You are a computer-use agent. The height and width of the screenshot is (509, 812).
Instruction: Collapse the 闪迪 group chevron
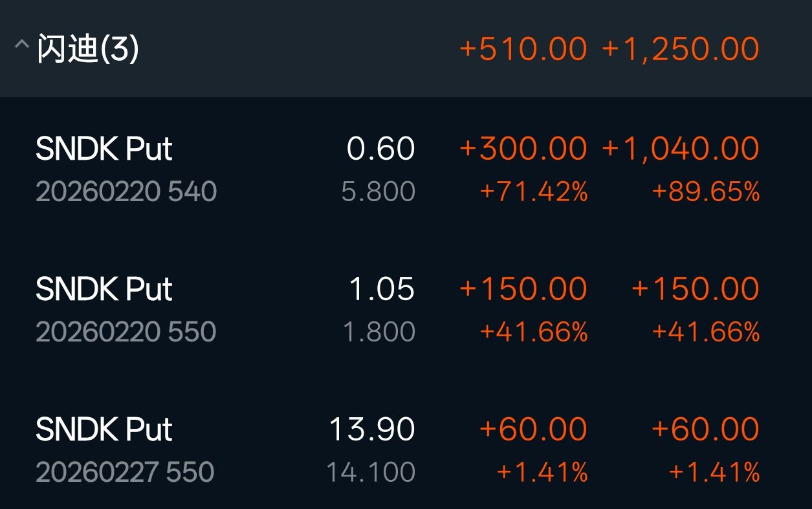click(21, 47)
